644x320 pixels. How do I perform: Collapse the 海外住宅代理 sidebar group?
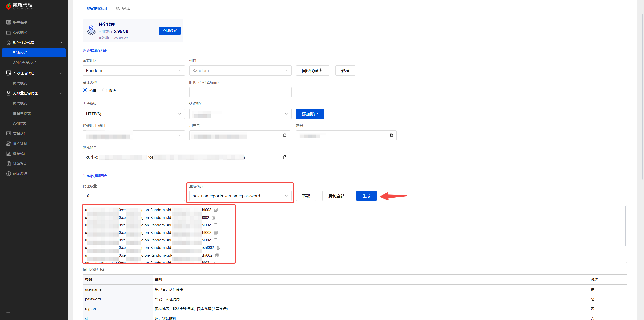click(x=61, y=43)
